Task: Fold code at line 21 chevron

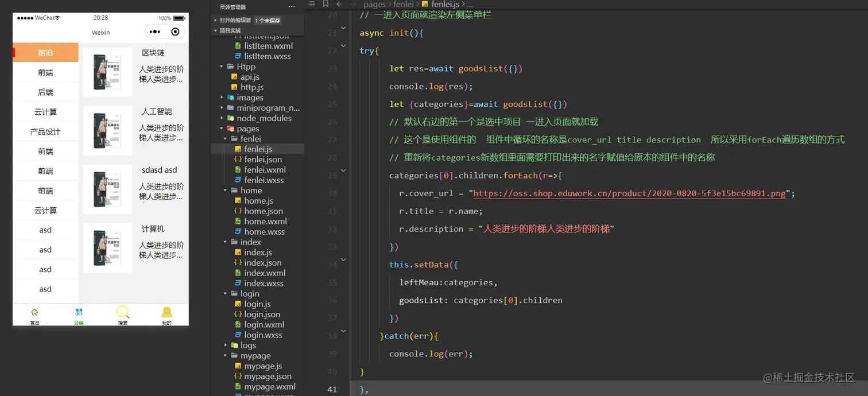Action: (343, 28)
